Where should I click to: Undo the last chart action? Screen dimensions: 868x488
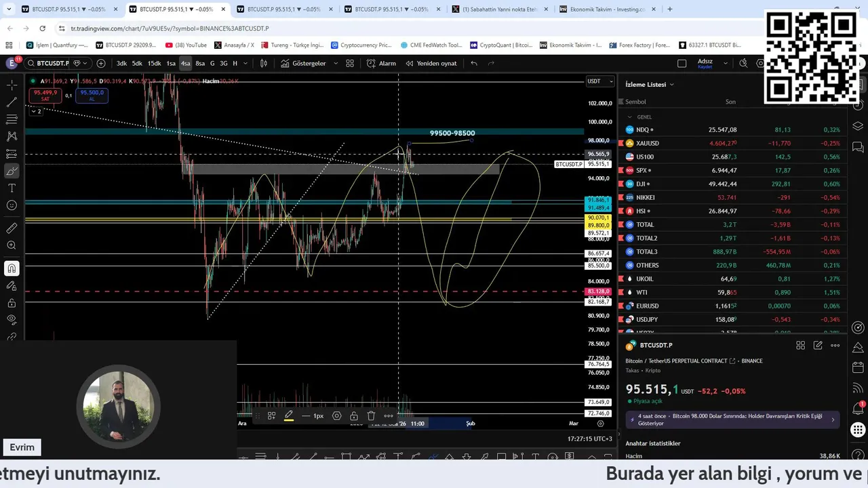[474, 63]
